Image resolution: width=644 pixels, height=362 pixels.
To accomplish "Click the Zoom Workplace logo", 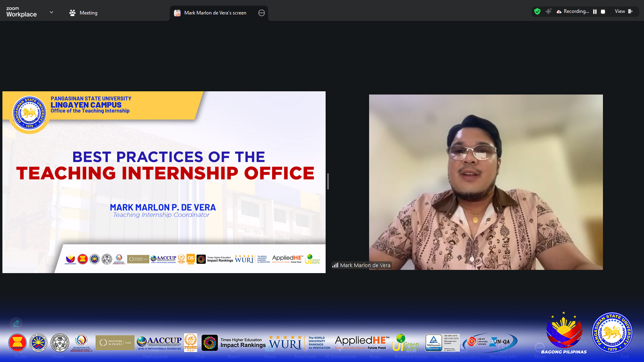I will pos(21,12).
